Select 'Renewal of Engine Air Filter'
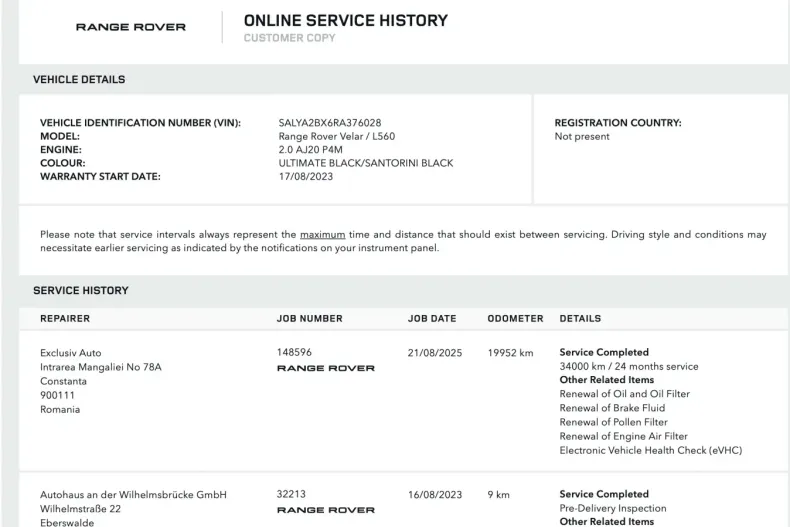This screenshot has height=527, width=790. [624, 436]
